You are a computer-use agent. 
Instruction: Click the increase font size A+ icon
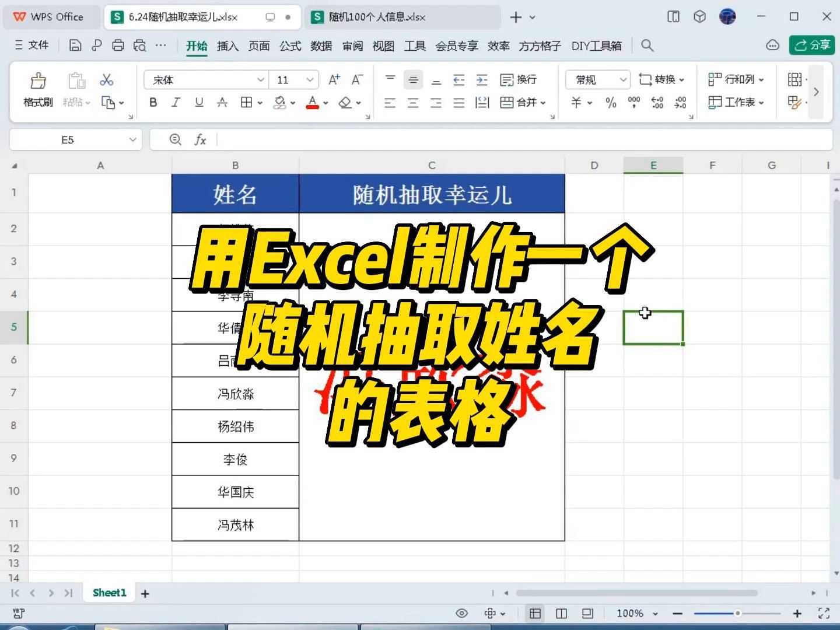click(x=334, y=79)
